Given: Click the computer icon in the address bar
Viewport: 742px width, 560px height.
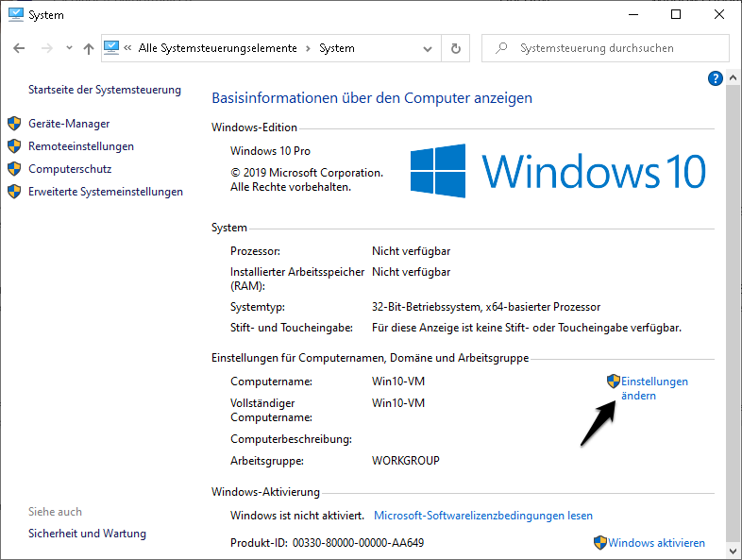Looking at the screenshot, I should [111, 48].
